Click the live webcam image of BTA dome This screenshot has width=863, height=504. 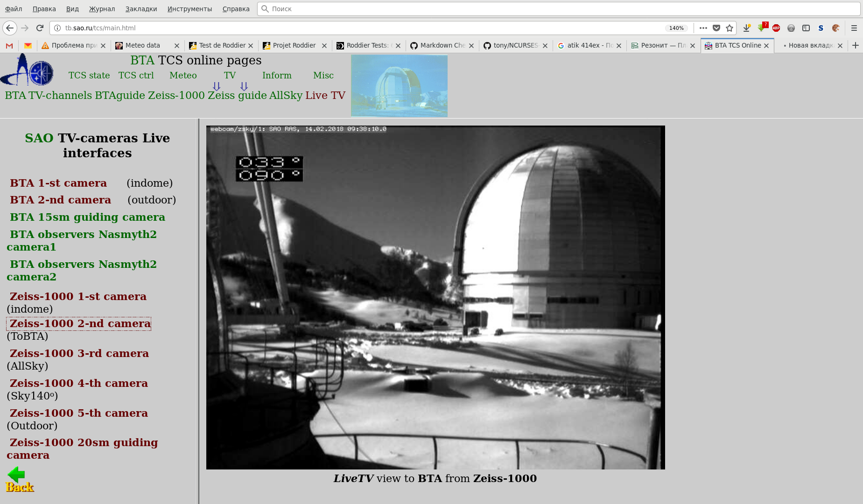435,297
